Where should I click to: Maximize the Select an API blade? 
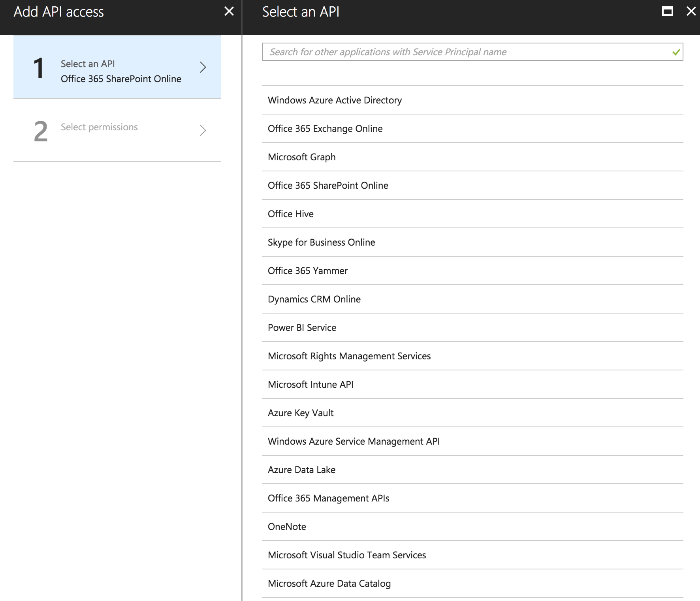(x=667, y=11)
